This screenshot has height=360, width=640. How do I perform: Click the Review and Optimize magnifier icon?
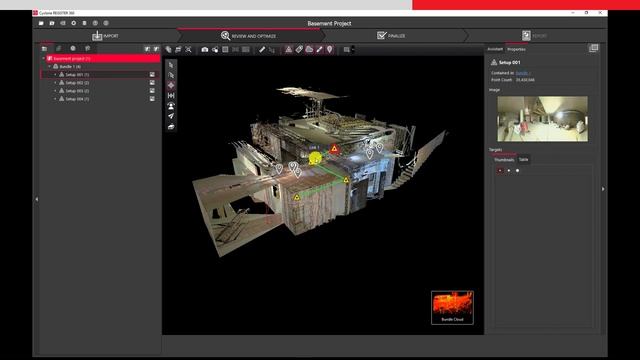[x=225, y=36]
